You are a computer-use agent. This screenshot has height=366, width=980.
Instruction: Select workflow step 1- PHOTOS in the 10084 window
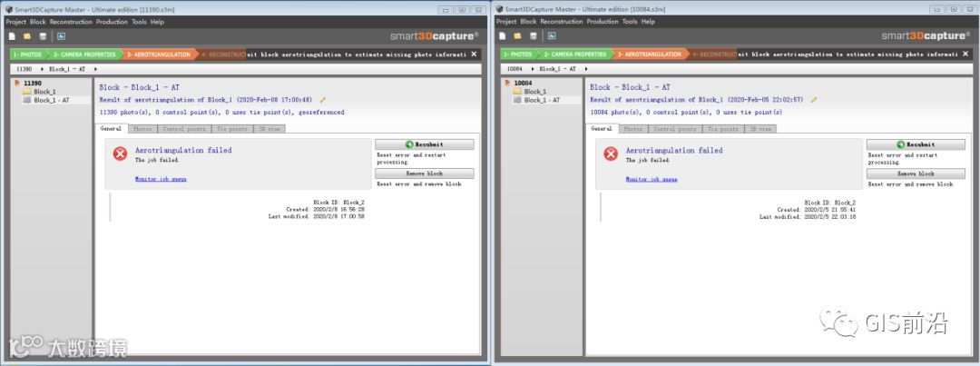(x=517, y=54)
